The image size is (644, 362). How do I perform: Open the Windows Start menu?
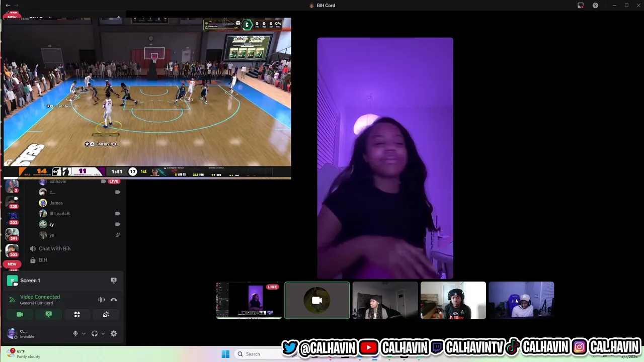pos(225,354)
